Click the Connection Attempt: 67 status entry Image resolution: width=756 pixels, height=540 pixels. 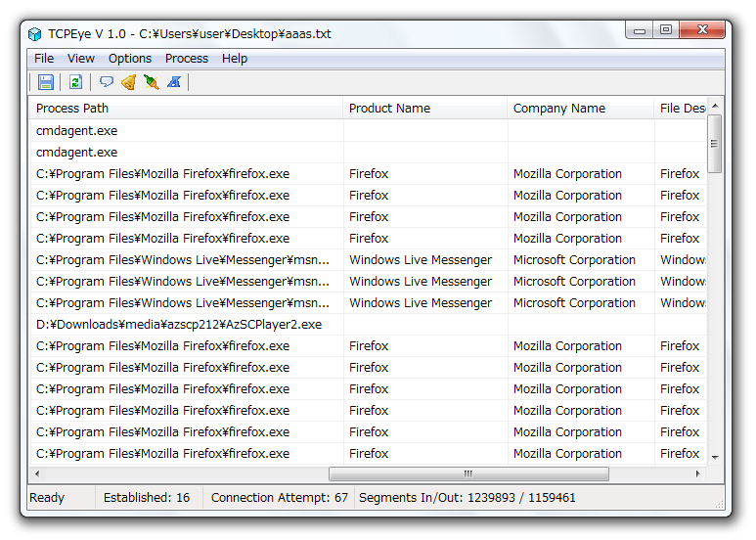280,498
